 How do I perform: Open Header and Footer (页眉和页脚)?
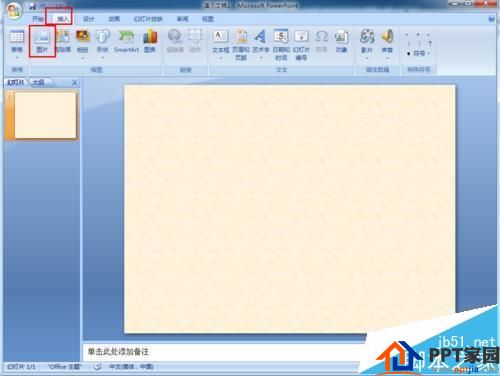[241, 45]
